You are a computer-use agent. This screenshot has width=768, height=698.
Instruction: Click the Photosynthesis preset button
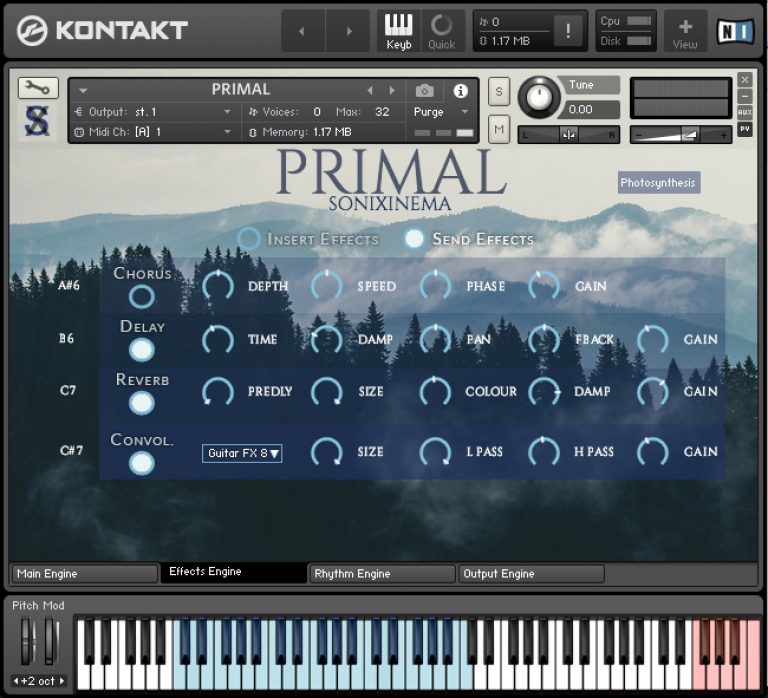[x=659, y=182]
